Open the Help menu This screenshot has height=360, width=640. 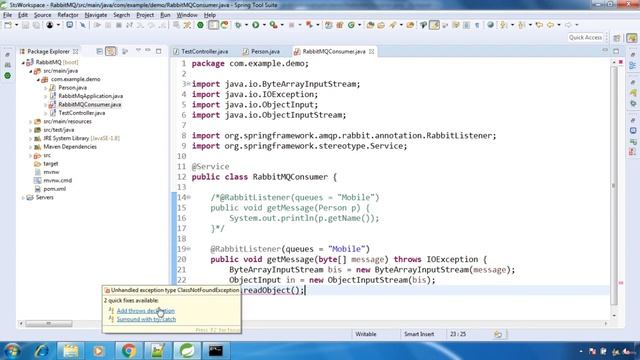[210, 15]
